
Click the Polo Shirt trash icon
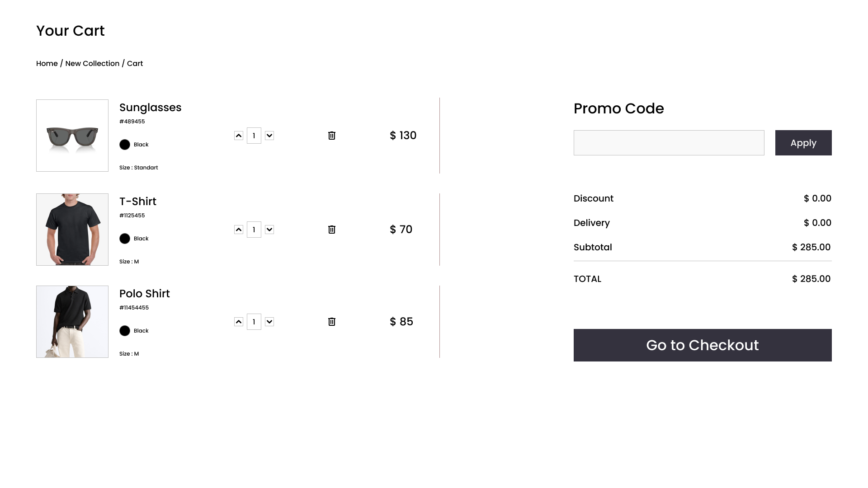[331, 322]
